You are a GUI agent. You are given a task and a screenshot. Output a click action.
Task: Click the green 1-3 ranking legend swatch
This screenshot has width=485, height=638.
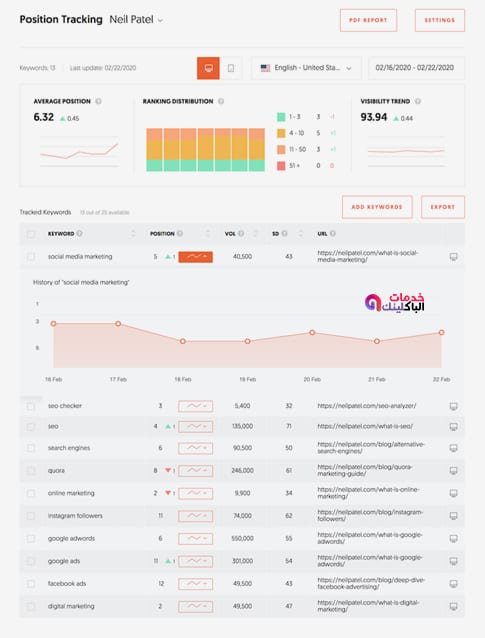281,117
